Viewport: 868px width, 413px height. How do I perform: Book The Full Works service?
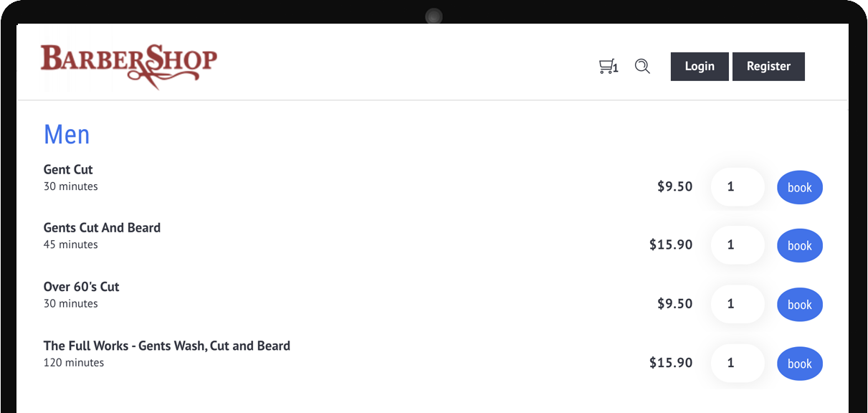point(800,364)
